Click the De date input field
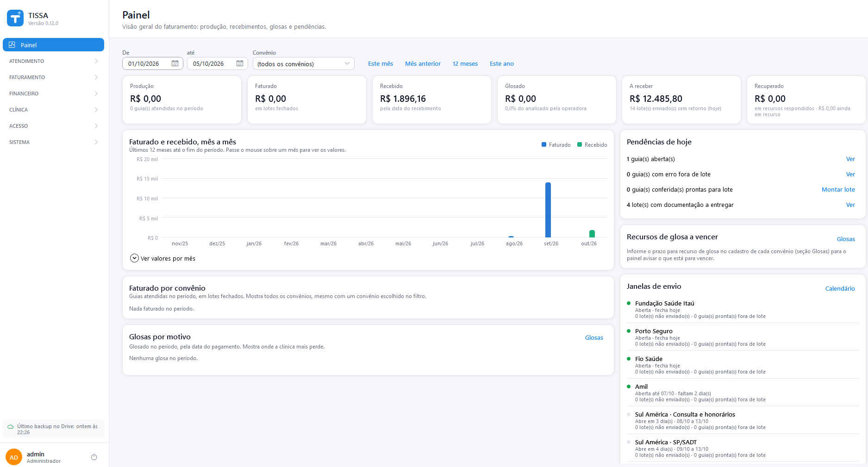Screen dimensions: 868x467 click(153, 63)
